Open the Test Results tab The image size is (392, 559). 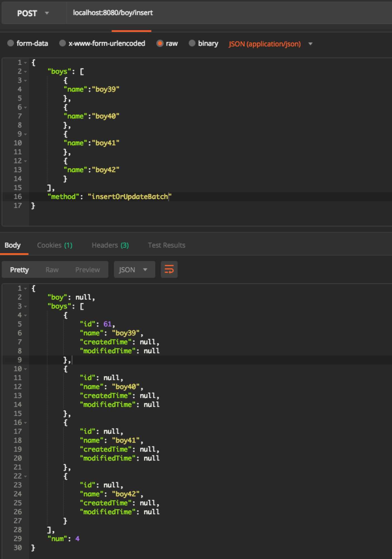coord(167,245)
